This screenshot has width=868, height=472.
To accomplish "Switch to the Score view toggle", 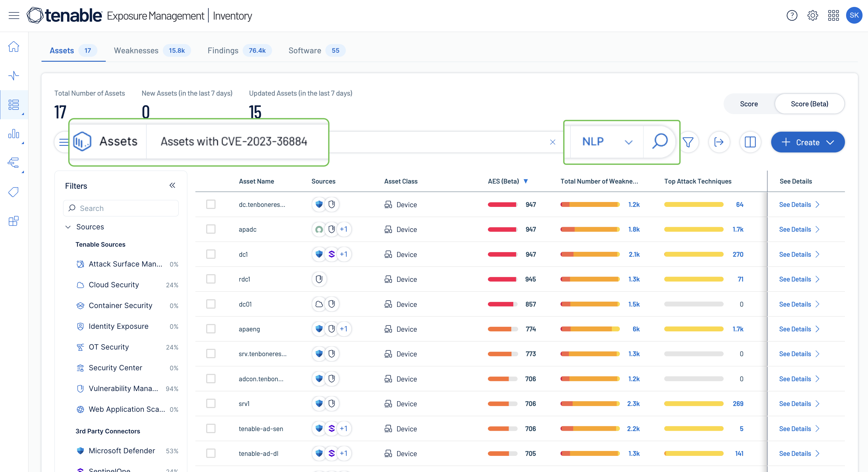I will coord(748,104).
